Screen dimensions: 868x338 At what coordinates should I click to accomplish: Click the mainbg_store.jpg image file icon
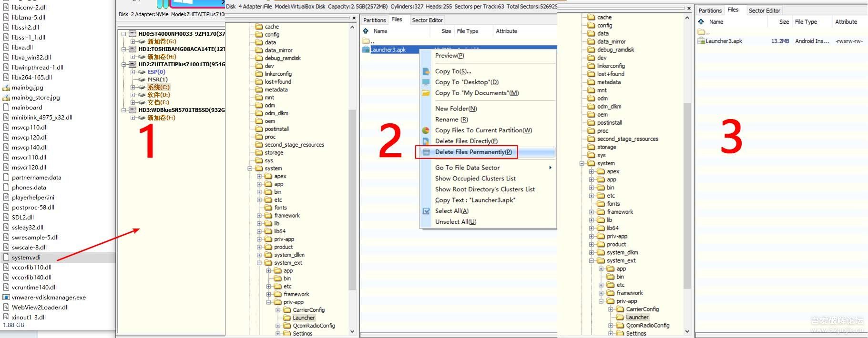6,98
